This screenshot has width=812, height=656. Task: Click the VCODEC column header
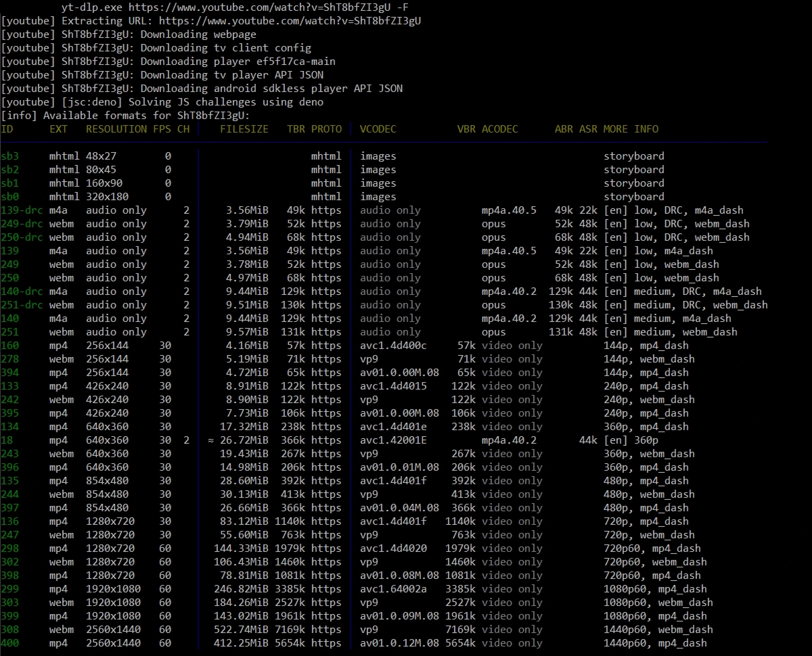click(x=378, y=129)
